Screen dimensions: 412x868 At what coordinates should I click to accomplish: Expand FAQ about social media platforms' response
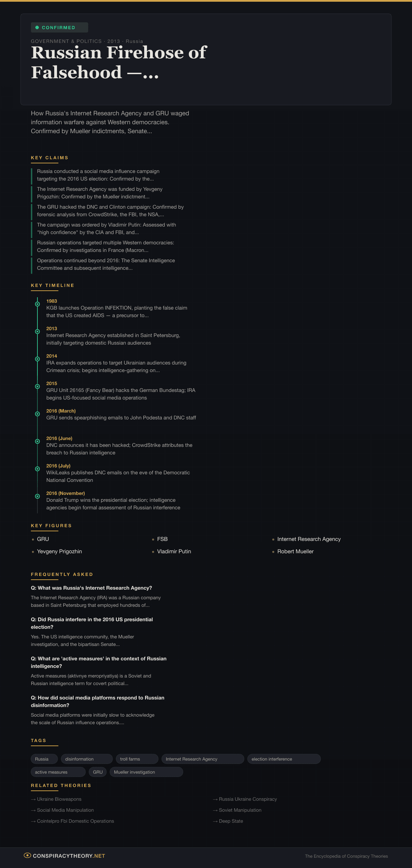(98, 701)
